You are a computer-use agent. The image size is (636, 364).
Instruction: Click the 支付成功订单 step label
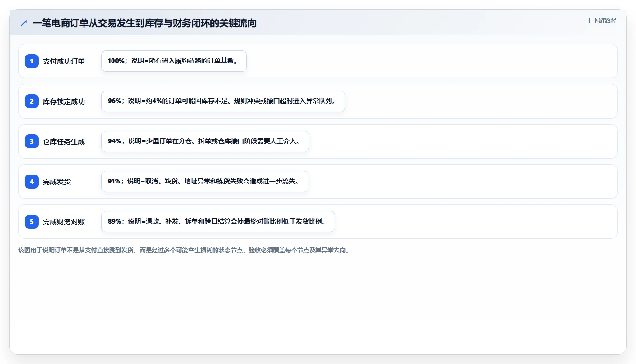[64, 61]
